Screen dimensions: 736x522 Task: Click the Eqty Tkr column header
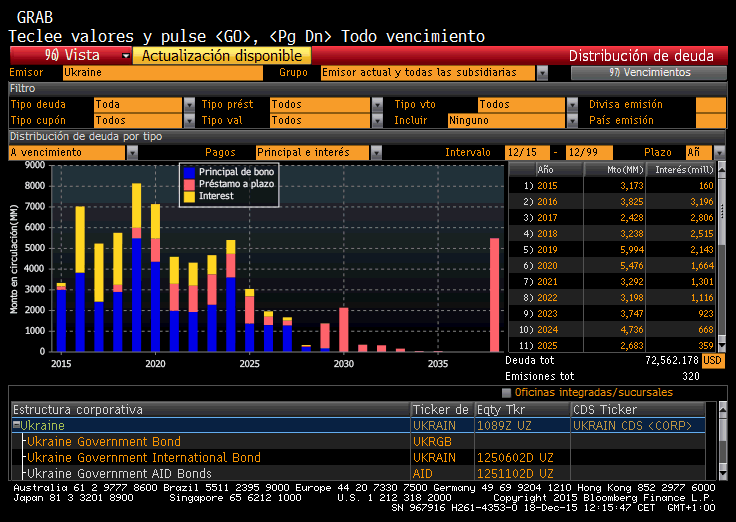522,410
